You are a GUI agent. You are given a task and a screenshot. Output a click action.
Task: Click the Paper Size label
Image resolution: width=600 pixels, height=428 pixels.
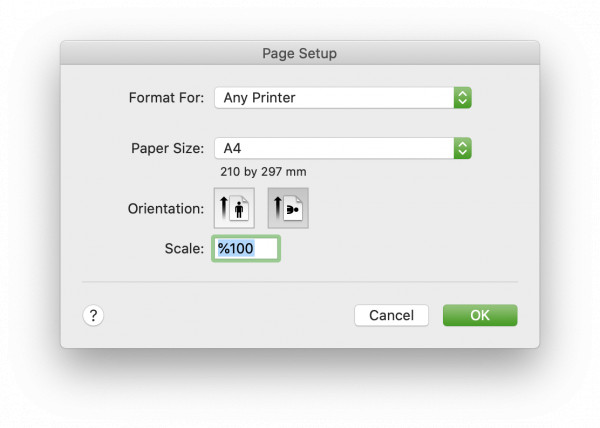pos(168,148)
